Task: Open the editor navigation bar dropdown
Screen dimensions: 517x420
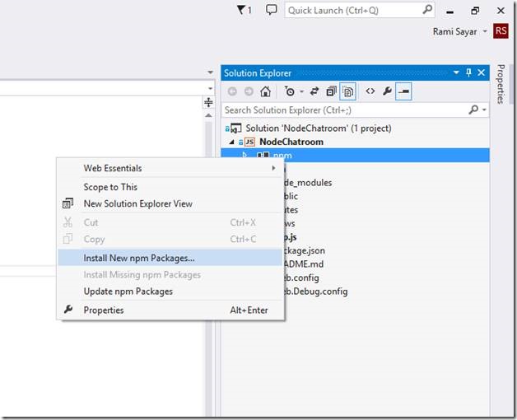Action: (211, 88)
